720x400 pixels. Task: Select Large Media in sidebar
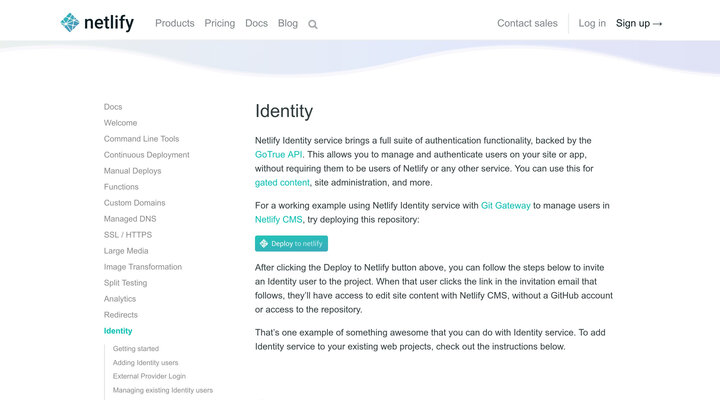point(126,251)
